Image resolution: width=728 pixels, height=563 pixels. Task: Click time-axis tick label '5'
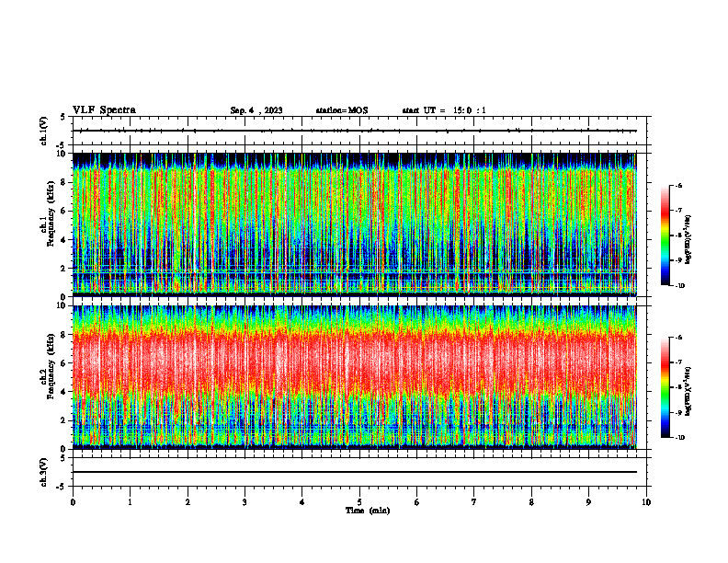pos(359,502)
